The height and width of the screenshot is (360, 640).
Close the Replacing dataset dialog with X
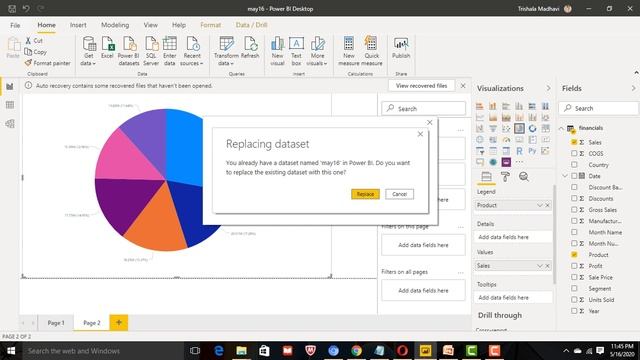pyautogui.click(x=420, y=134)
